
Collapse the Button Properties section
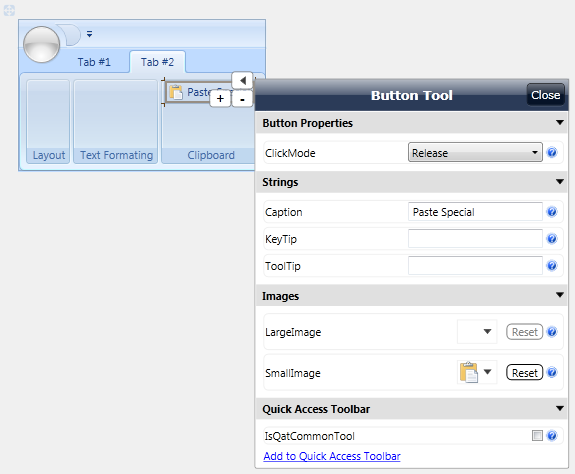(x=560, y=122)
